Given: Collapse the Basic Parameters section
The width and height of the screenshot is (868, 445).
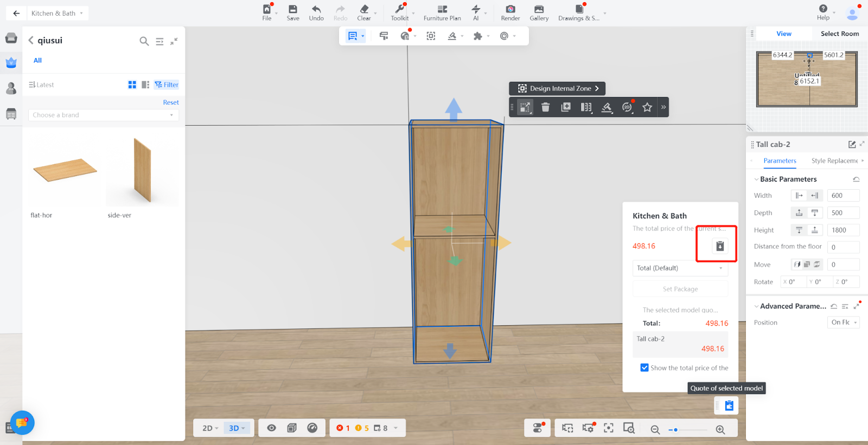Looking at the screenshot, I should (x=756, y=179).
